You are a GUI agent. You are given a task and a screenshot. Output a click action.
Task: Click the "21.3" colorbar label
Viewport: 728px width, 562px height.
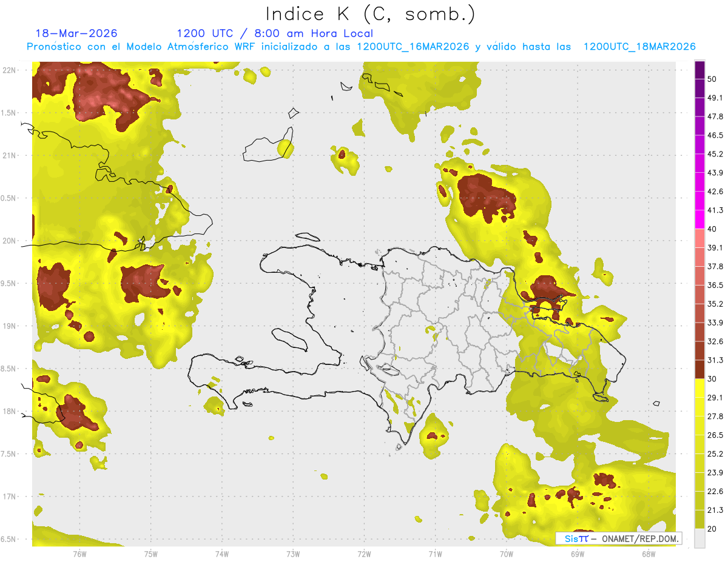tap(715, 510)
